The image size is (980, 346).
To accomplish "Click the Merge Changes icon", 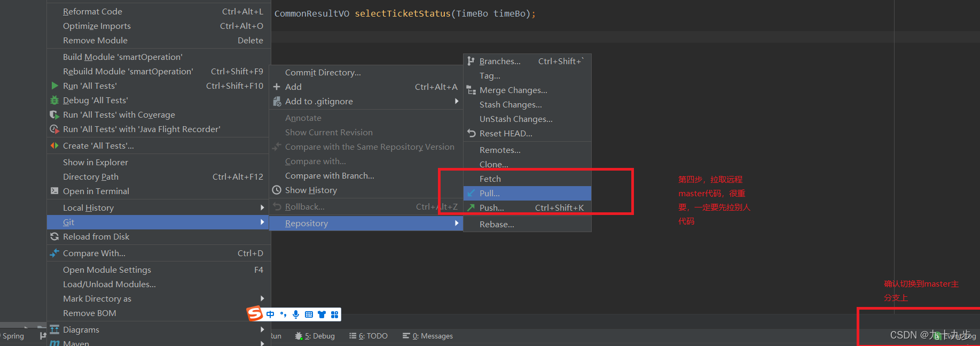I will [471, 90].
